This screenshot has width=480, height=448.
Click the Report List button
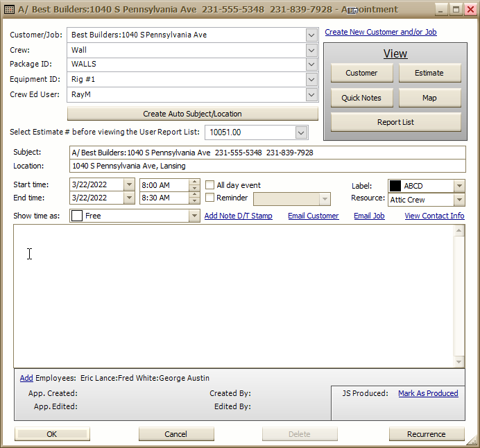395,122
